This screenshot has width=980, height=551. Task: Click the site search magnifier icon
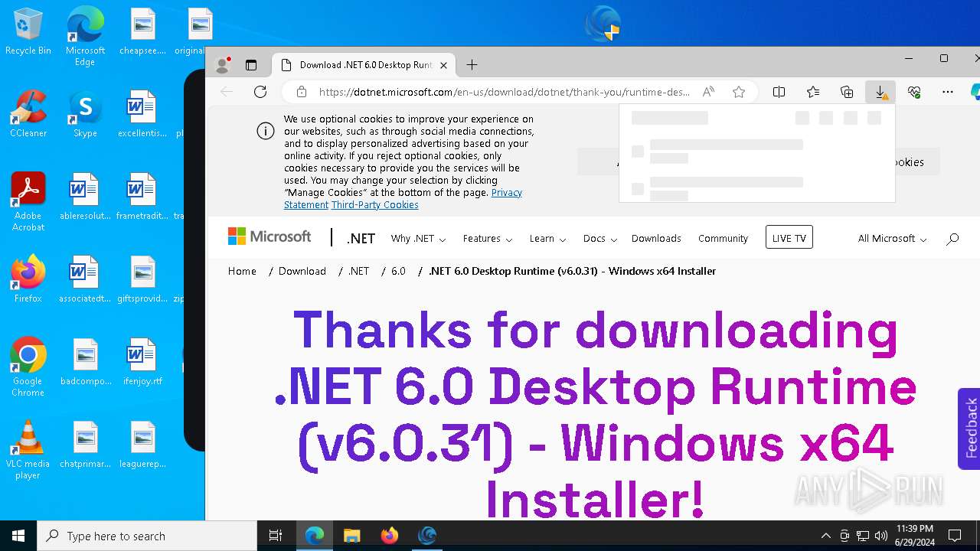[952, 239]
